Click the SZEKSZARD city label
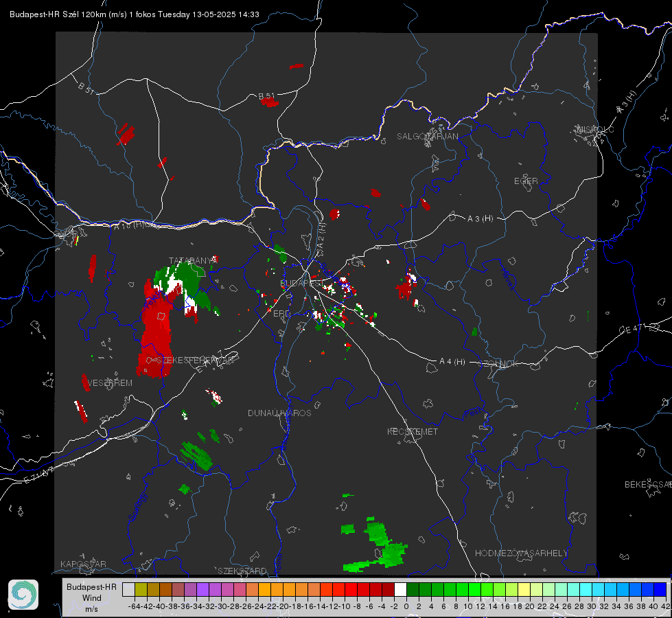The width and height of the screenshot is (672, 618). (242, 571)
